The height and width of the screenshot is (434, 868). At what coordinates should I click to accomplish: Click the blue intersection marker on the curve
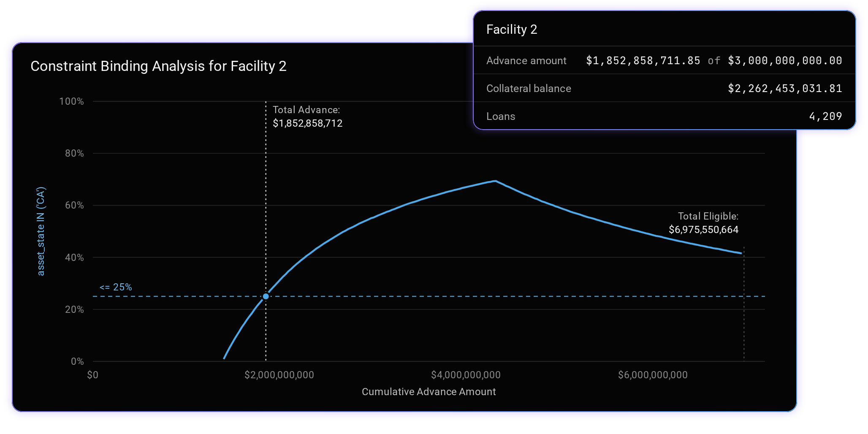(266, 296)
